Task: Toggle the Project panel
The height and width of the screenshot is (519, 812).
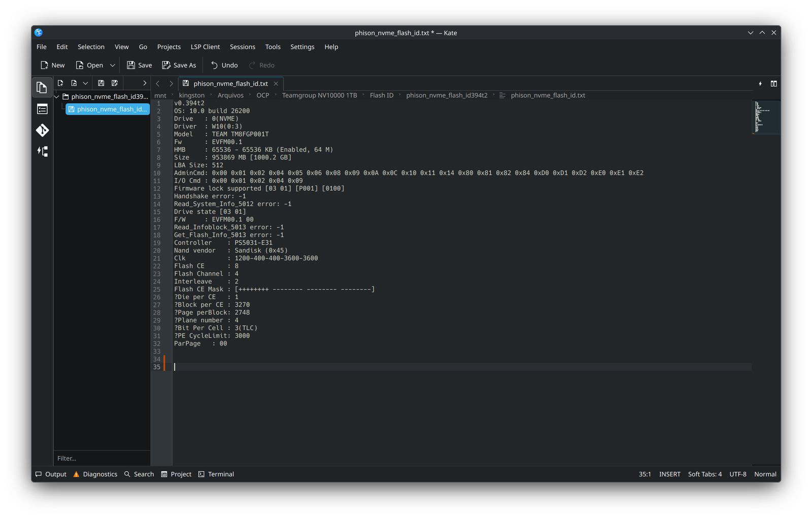Action: click(176, 474)
